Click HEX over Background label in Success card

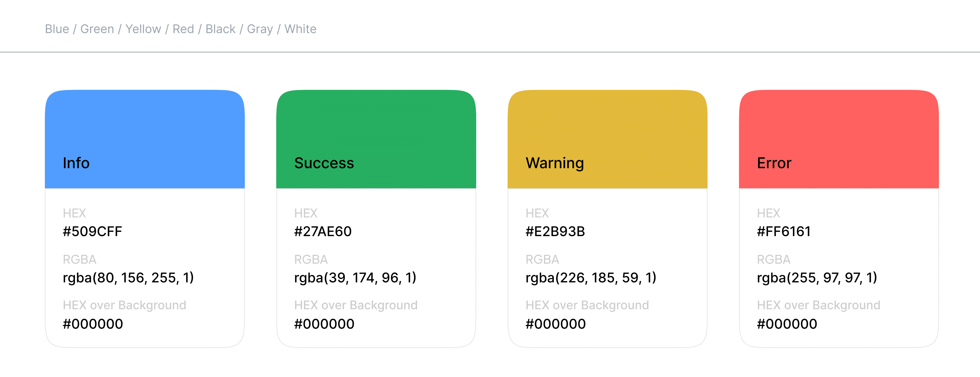[356, 305]
